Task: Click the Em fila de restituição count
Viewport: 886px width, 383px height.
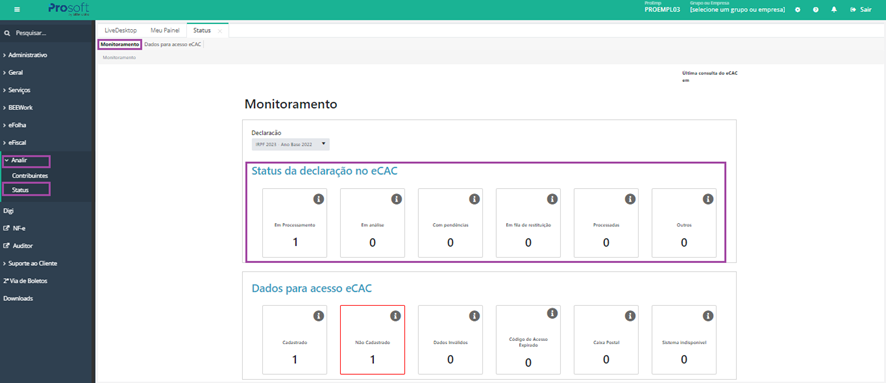Action: (528, 243)
